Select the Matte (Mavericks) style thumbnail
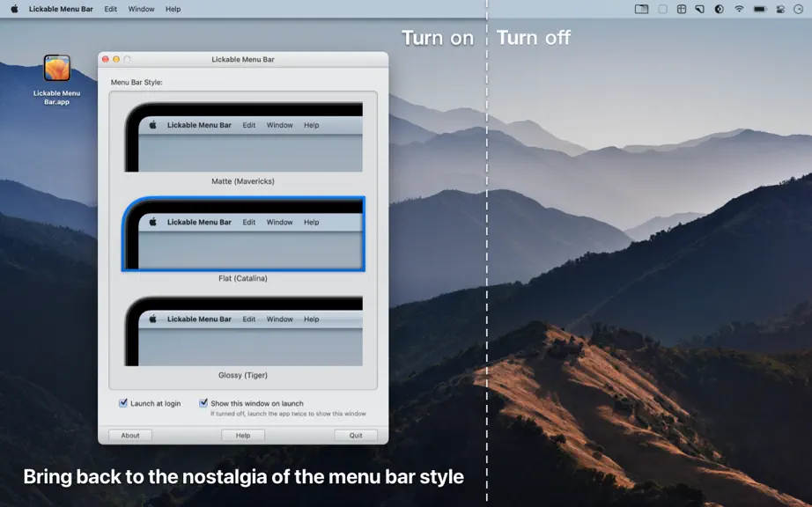 click(x=243, y=137)
